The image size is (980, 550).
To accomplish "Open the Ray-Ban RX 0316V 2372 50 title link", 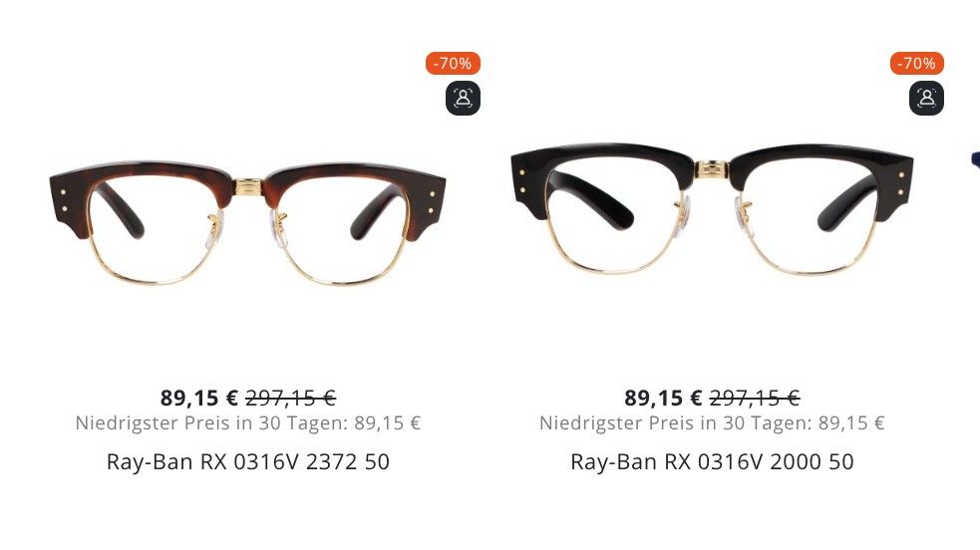I will [x=248, y=462].
